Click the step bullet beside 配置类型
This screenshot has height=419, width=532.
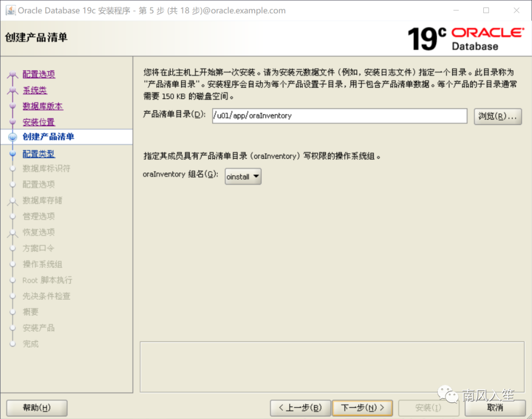coord(12,154)
